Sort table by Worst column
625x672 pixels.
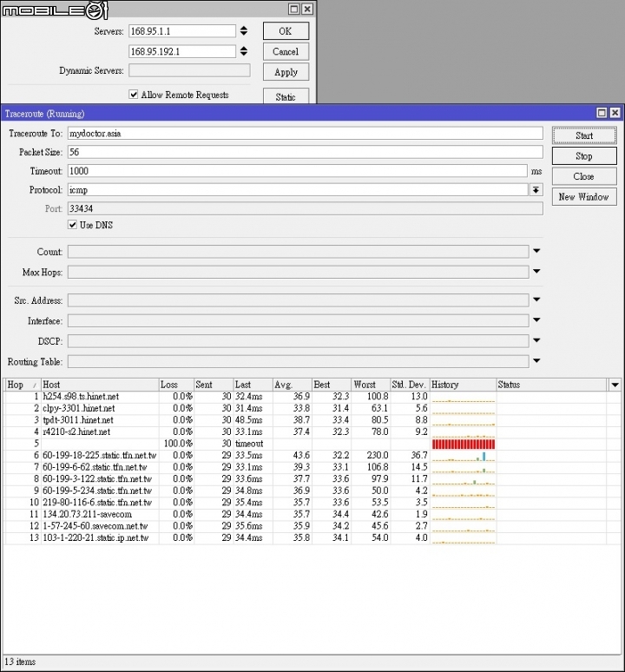pos(371,385)
